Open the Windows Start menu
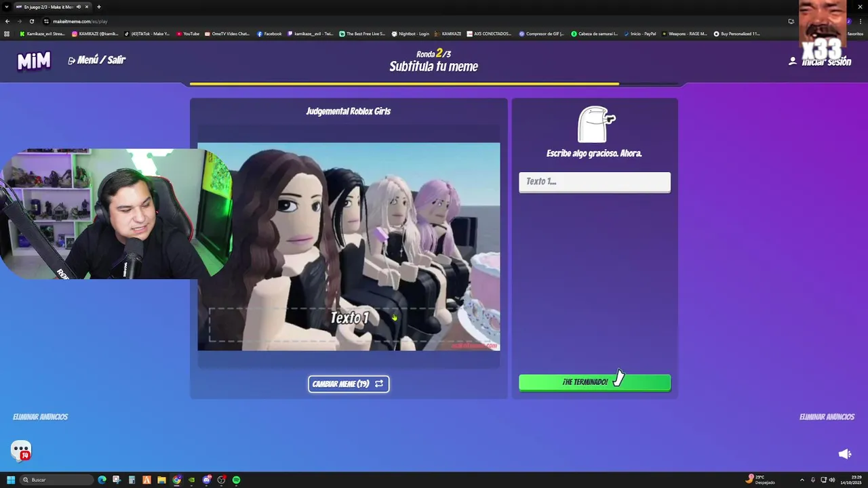The height and width of the screenshot is (488, 868). click(x=11, y=480)
